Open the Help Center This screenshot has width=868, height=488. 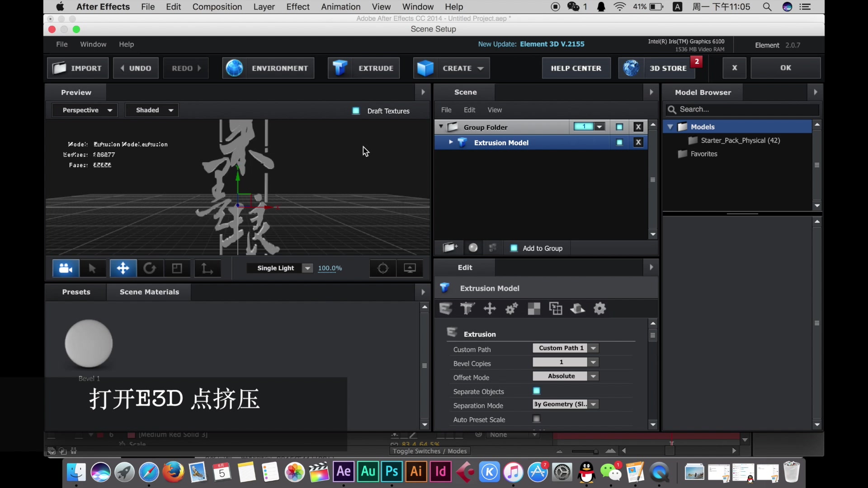(x=576, y=68)
